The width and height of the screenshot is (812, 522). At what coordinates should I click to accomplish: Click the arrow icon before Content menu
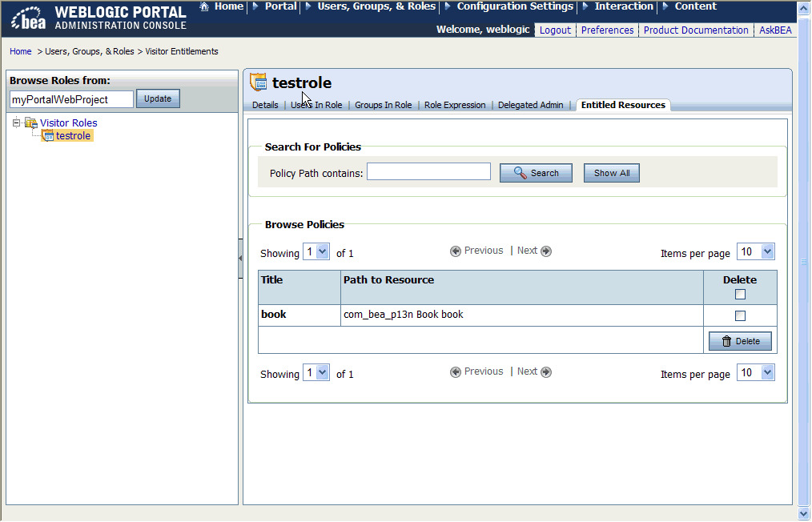pos(665,6)
